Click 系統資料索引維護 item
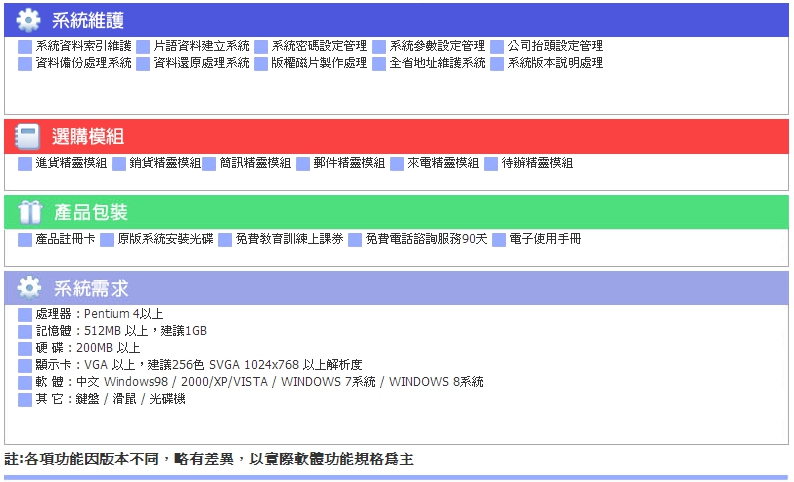This screenshot has height=482, width=794. [x=84, y=46]
